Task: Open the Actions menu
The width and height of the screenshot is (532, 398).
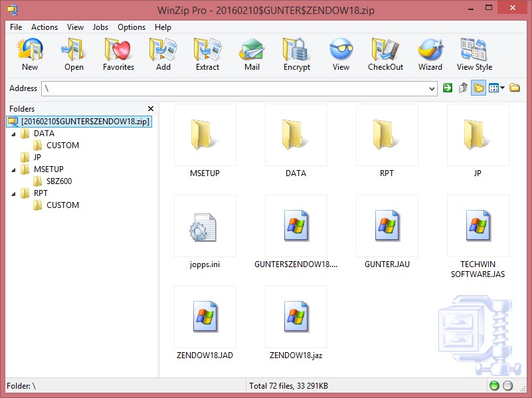Action: [x=44, y=27]
